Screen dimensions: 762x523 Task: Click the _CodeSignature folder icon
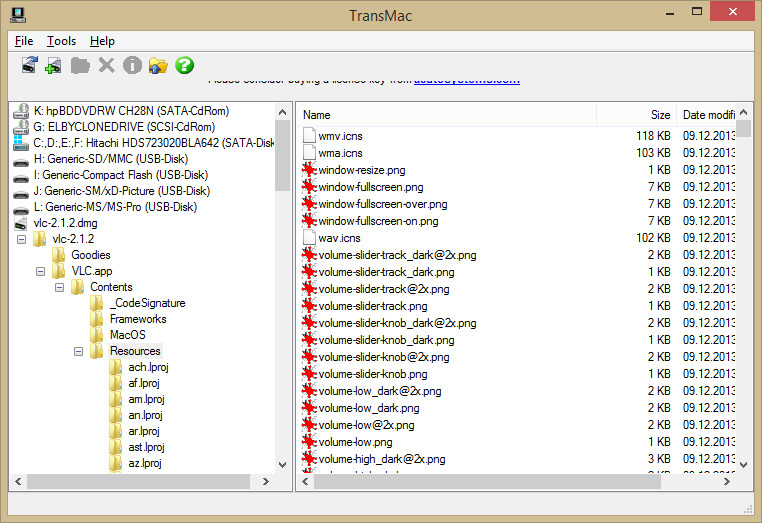96,303
